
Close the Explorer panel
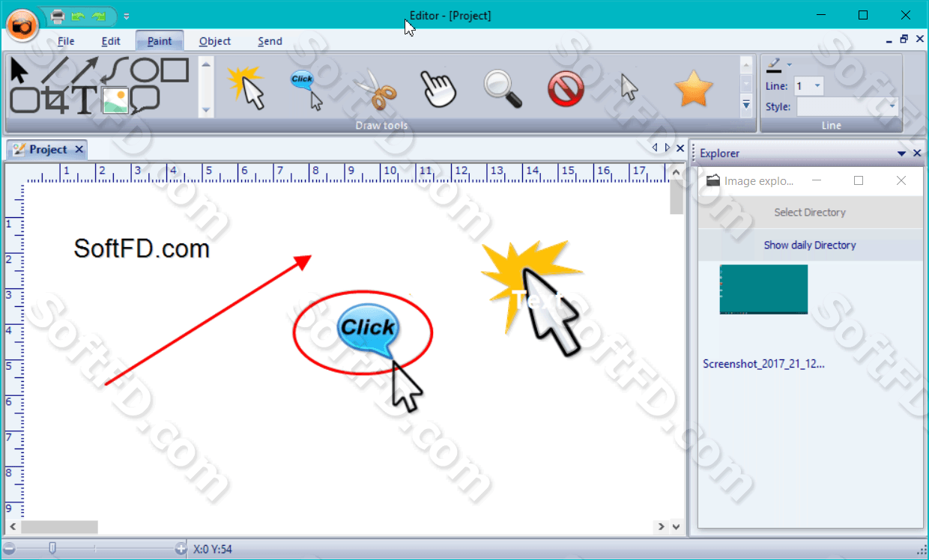point(917,153)
